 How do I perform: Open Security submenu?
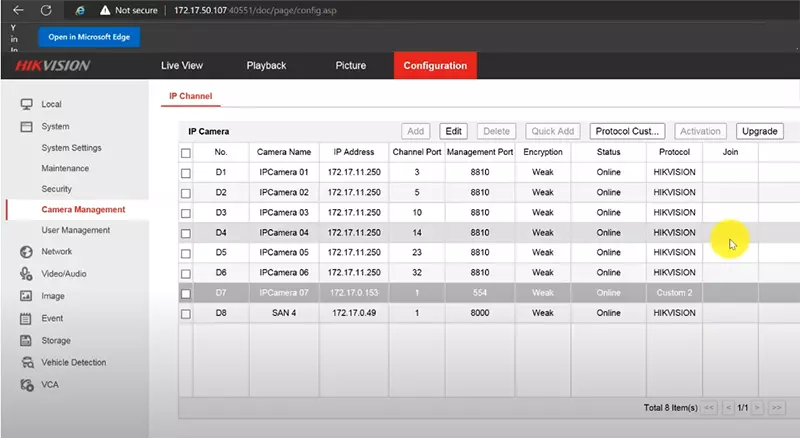pyautogui.click(x=57, y=189)
